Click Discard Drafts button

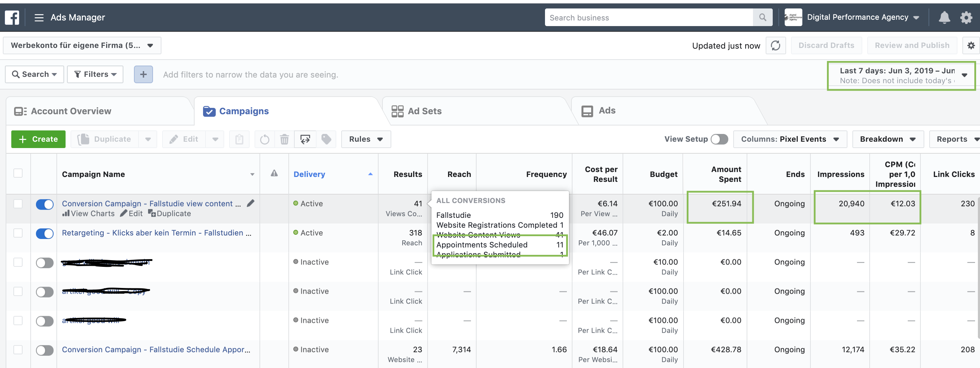826,46
